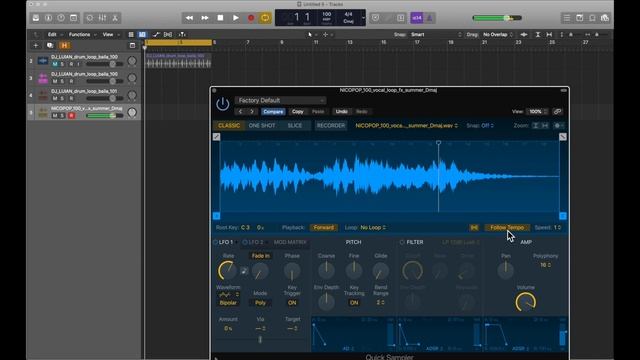640x360 pixels.
Task: Enable the FILTER power toggle
Action: (402, 242)
